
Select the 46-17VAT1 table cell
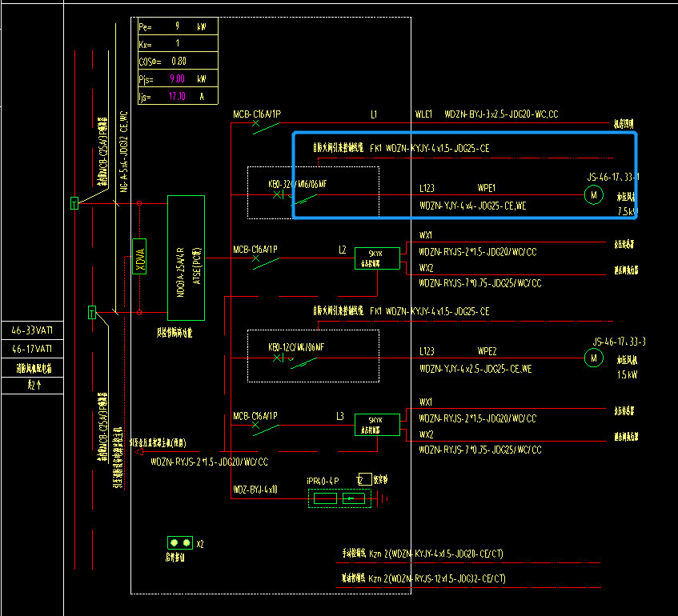pos(32,349)
